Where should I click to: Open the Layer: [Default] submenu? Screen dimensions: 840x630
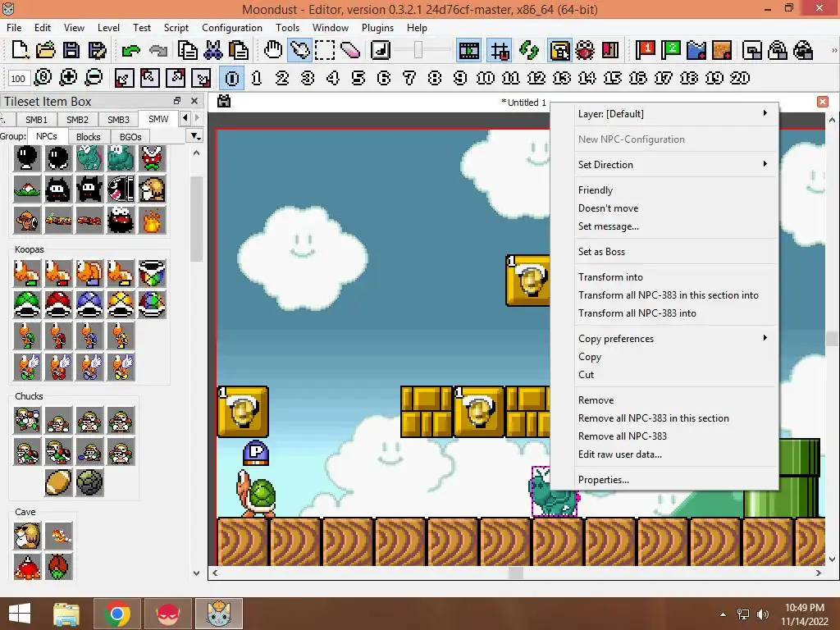[x=673, y=113]
